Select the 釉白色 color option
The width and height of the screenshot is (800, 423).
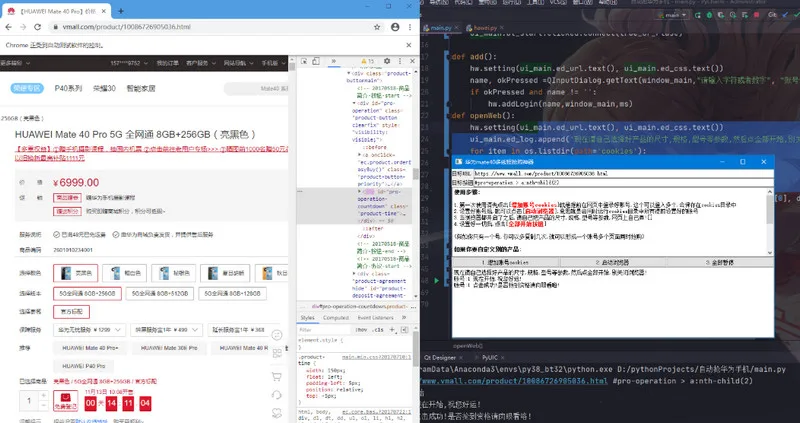point(124,273)
